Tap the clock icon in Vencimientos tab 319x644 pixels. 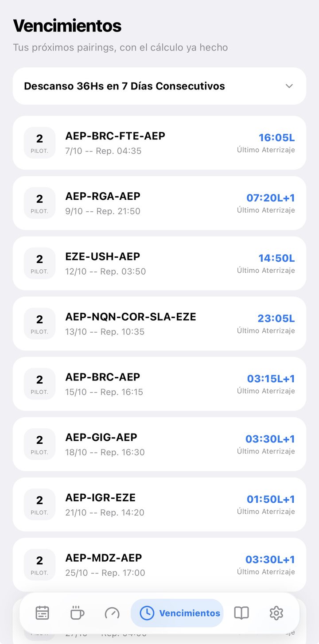click(147, 613)
